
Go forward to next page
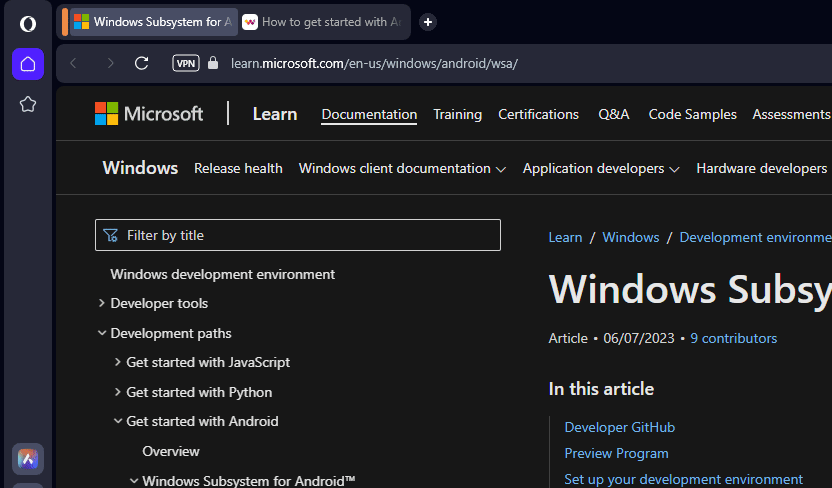(110, 64)
